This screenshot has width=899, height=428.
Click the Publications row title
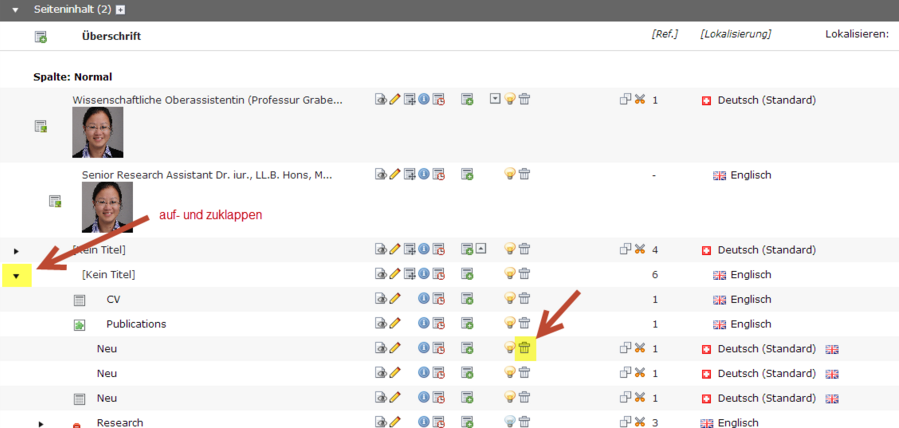coord(136,324)
